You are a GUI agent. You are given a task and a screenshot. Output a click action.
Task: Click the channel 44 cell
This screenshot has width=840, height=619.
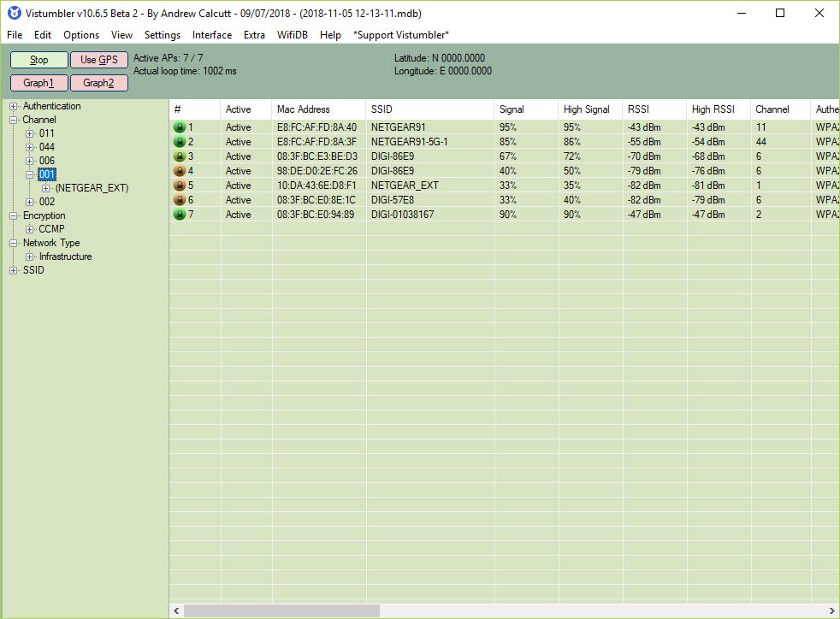(x=761, y=142)
